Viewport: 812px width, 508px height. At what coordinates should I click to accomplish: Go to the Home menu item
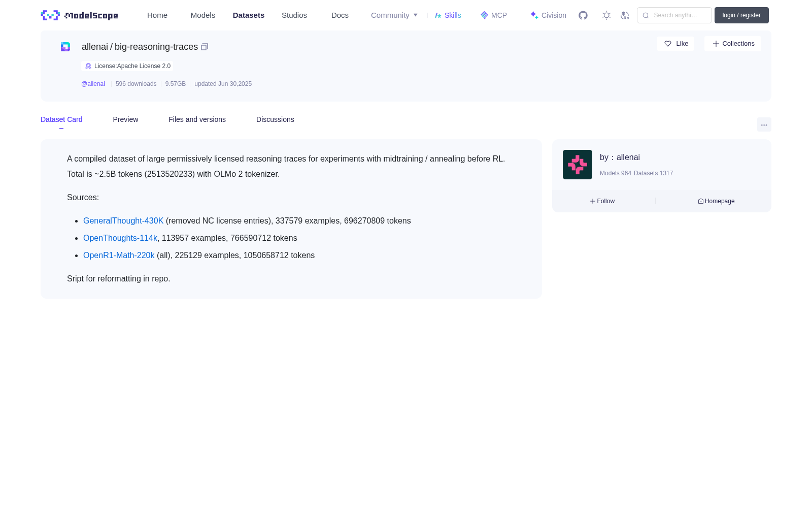(x=157, y=15)
